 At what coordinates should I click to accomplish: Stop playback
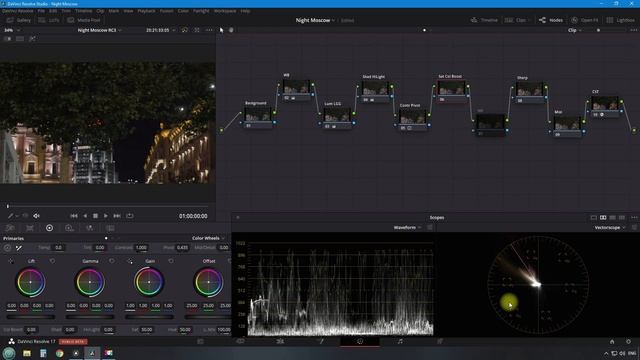pyautogui.click(x=95, y=216)
